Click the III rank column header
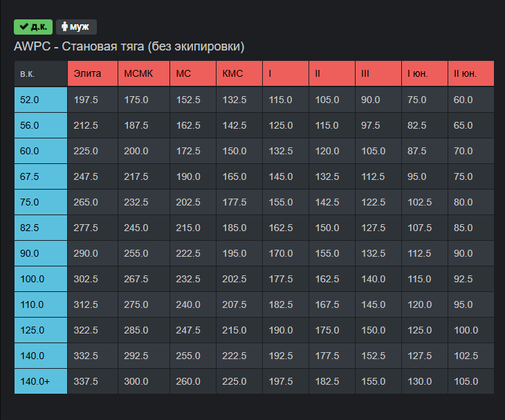Viewport: 505px width, 420px height. coord(378,73)
